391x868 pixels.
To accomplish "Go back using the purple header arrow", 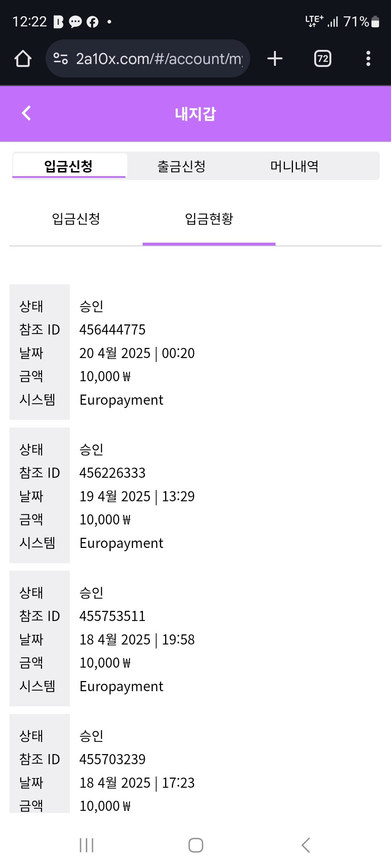I will pyautogui.click(x=26, y=113).
